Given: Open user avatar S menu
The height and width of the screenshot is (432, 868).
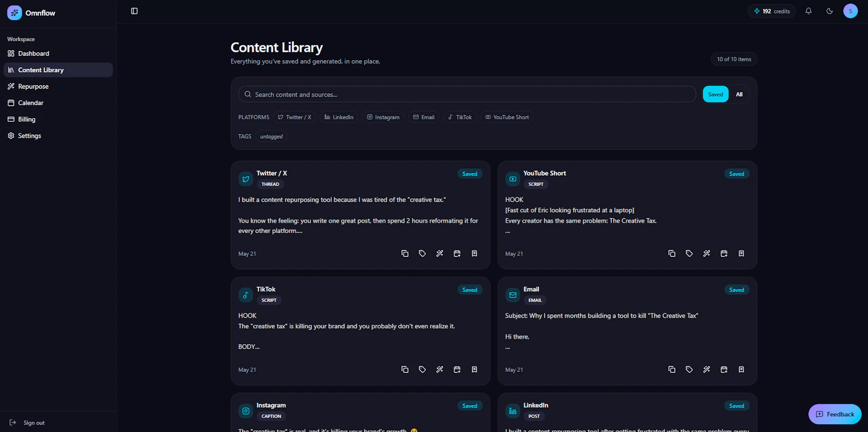Looking at the screenshot, I should (850, 11).
